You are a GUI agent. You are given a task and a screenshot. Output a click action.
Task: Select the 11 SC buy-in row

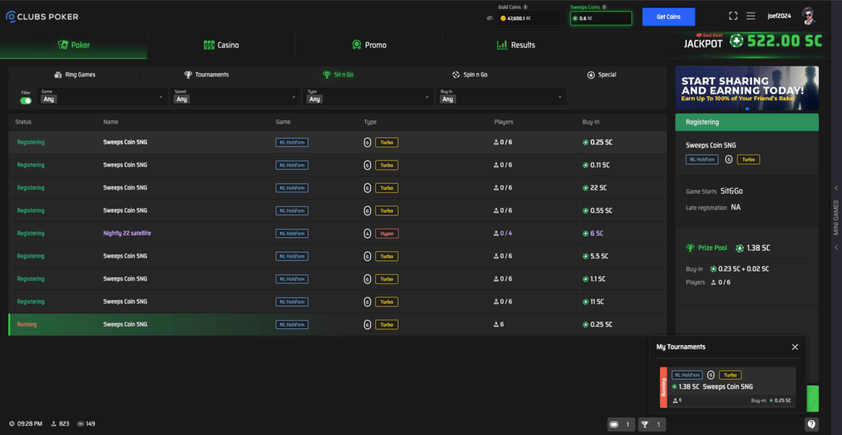tap(337, 302)
